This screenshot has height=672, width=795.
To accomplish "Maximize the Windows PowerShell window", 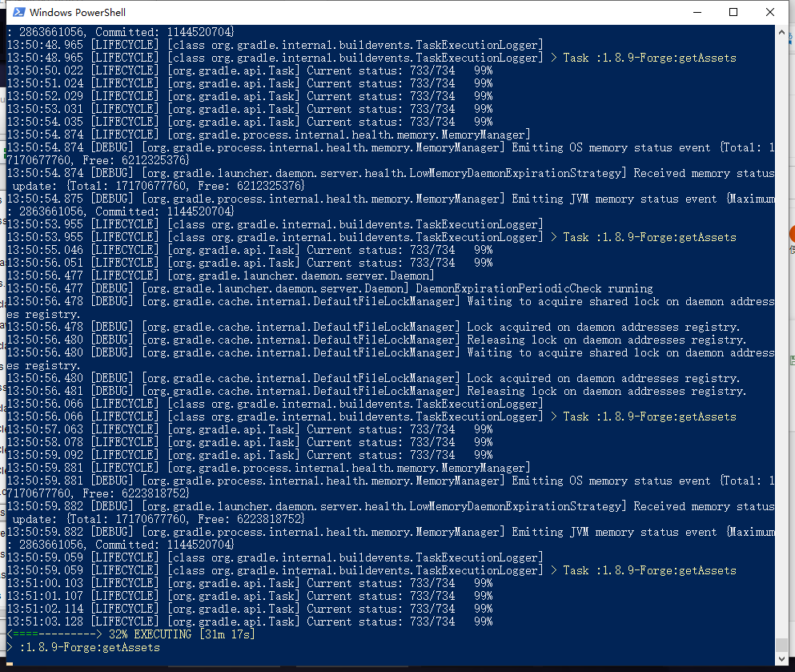I will pyautogui.click(x=733, y=13).
